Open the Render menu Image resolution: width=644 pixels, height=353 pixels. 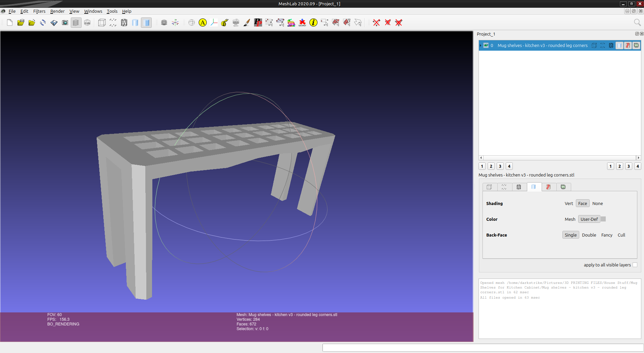click(57, 11)
